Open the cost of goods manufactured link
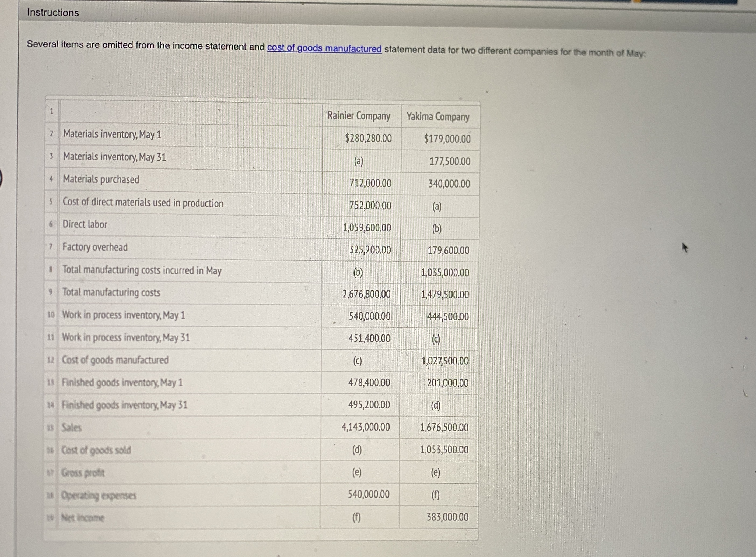This screenshot has height=557, width=756. [324, 48]
